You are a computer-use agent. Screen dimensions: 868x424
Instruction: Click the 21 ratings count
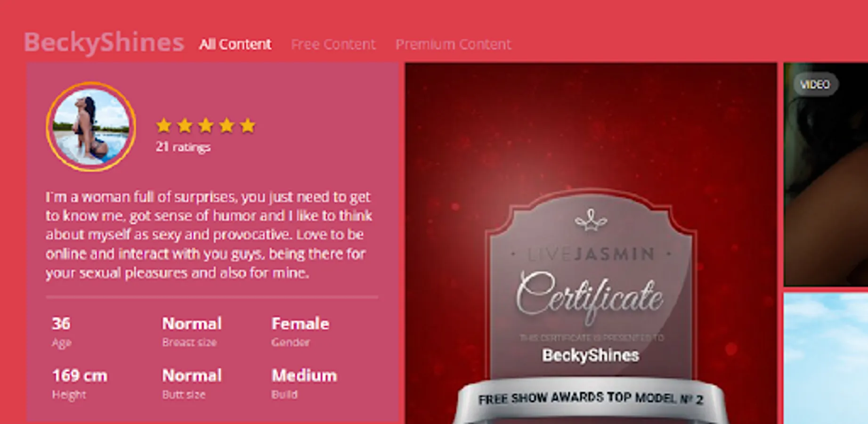pyautogui.click(x=183, y=147)
